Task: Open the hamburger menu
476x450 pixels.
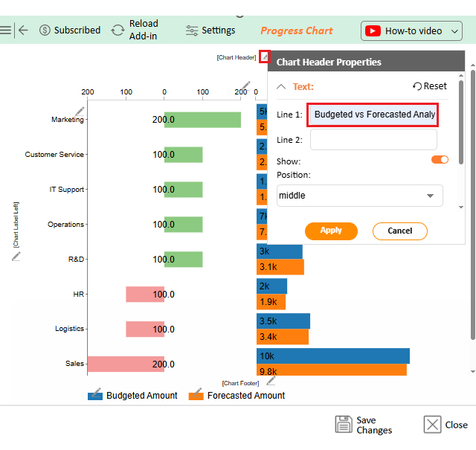Action: 6,30
